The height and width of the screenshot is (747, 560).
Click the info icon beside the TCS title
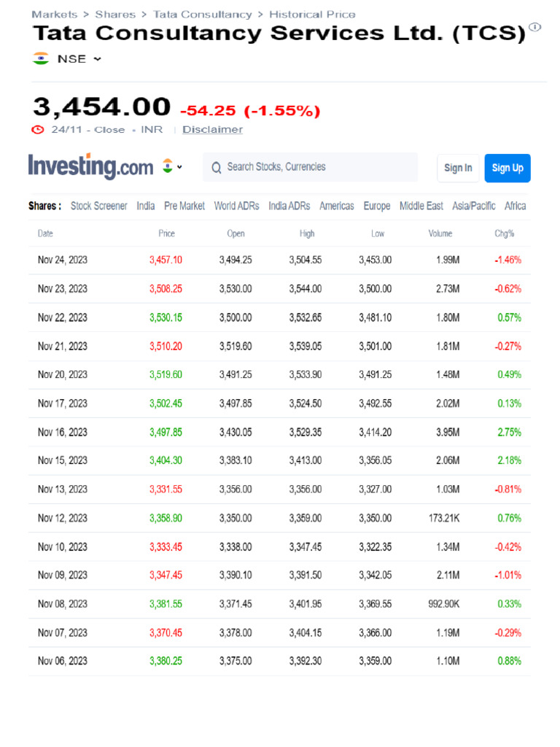(x=535, y=28)
